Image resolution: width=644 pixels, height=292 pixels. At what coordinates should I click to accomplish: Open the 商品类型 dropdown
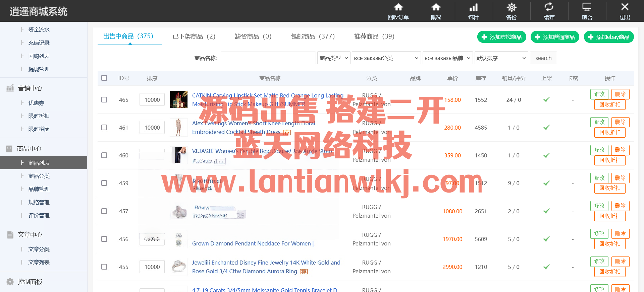point(333,58)
